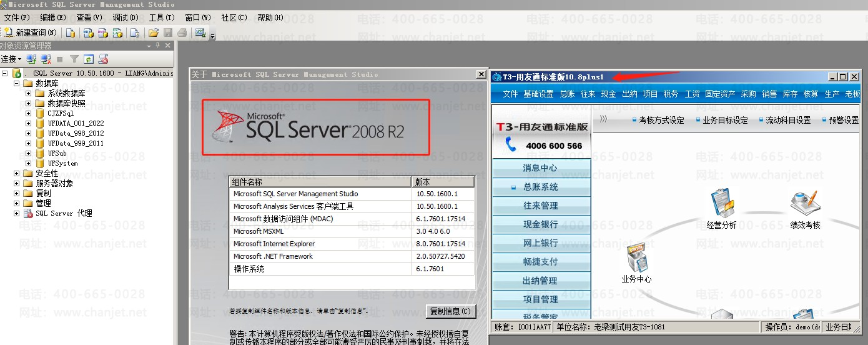
Task: Click the Disconnect server icon
Action: coord(46,59)
